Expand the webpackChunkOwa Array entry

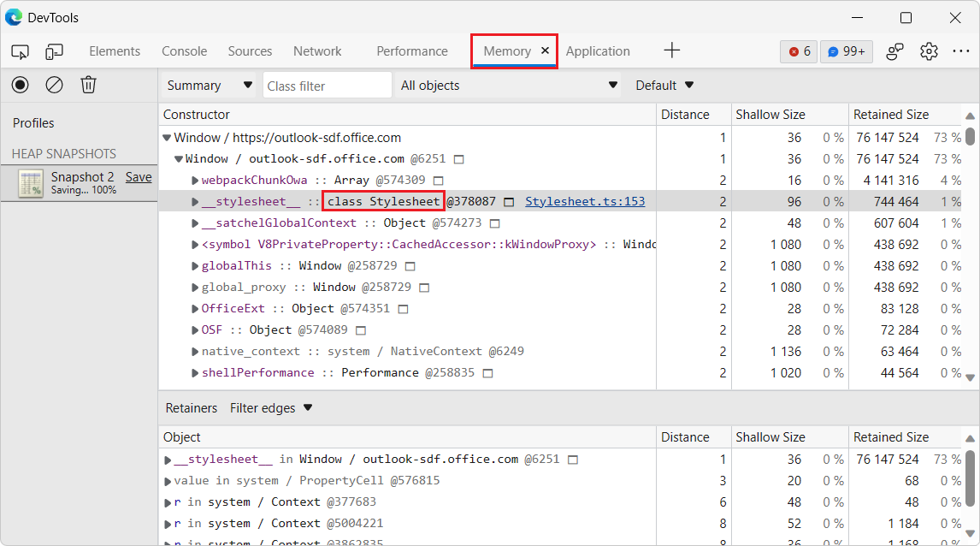coord(193,180)
